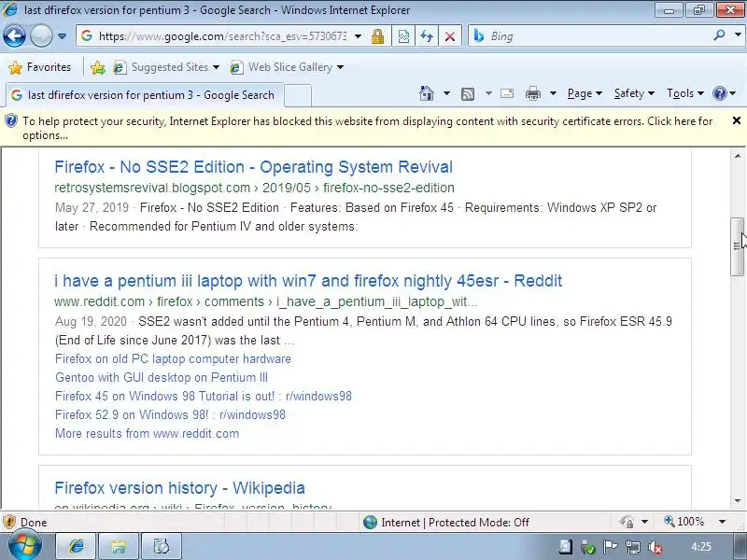Image resolution: width=747 pixels, height=560 pixels.
Task: Click the greyed Forward navigation button
Action: pos(41,36)
